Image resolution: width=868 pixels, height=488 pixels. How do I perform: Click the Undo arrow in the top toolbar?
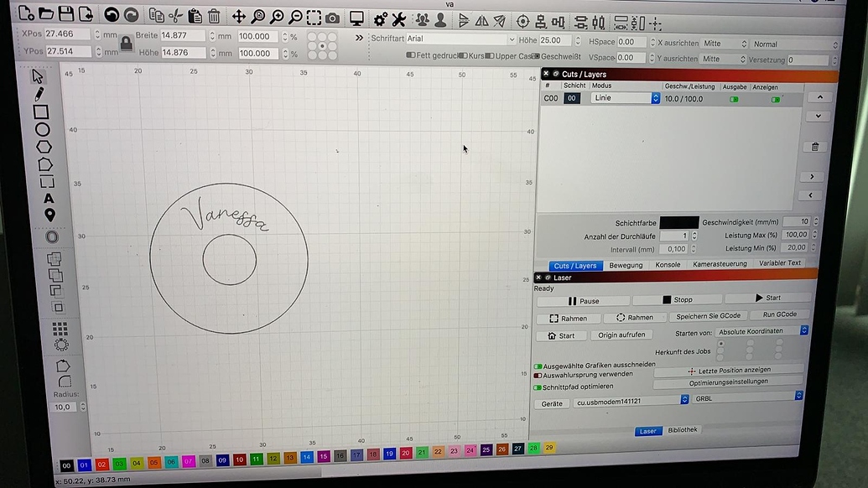tap(112, 16)
